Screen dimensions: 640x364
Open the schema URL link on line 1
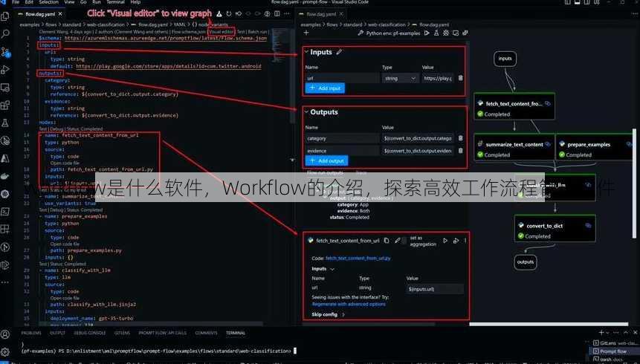click(x=166, y=38)
